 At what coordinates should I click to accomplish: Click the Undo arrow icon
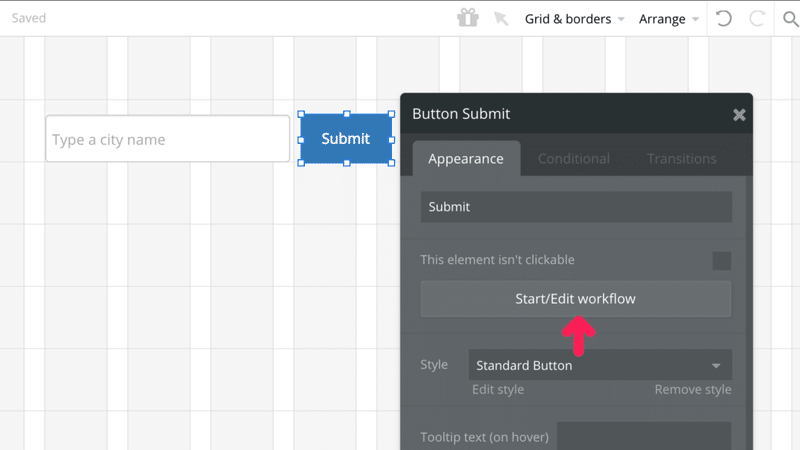click(x=724, y=18)
